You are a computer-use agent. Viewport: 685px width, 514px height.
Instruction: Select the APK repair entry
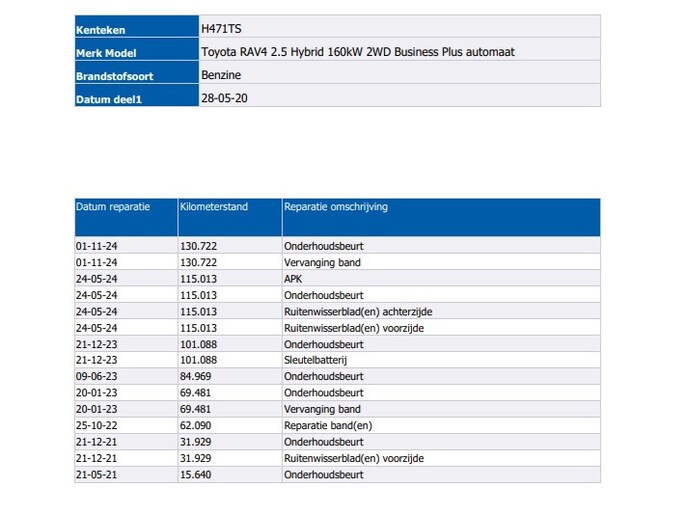coord(293,279)
